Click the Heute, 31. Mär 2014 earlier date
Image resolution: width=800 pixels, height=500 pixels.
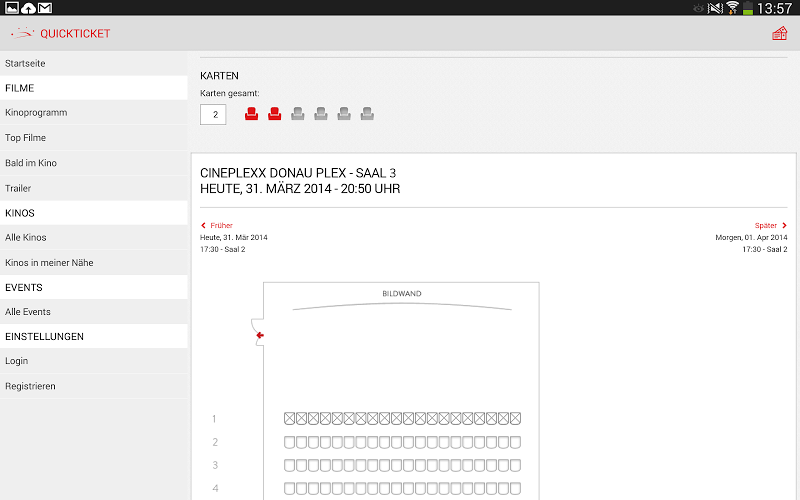click(234, 237)
